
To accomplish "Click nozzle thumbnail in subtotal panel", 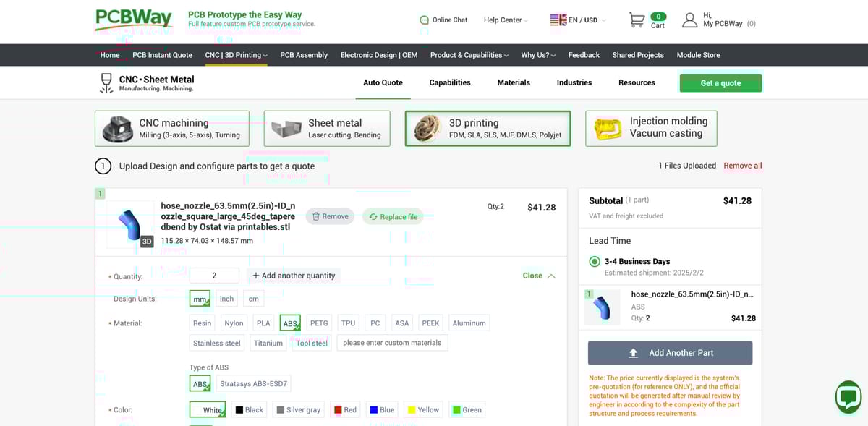I will click(602, 307).
